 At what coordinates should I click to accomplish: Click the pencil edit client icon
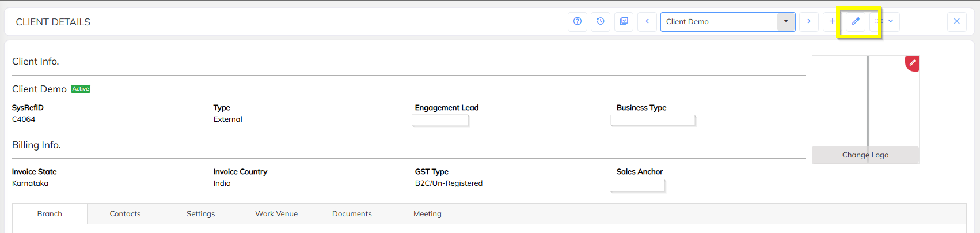856,21
